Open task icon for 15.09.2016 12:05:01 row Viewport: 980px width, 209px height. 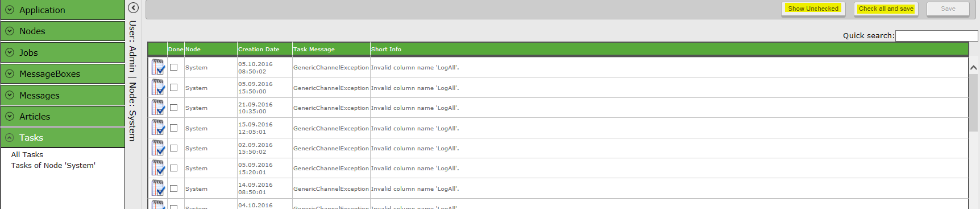coord(158,128)
